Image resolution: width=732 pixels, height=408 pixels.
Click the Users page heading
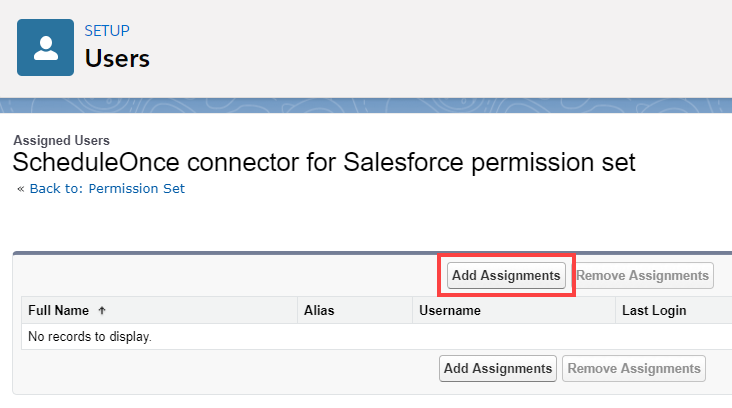coord(117,59)
